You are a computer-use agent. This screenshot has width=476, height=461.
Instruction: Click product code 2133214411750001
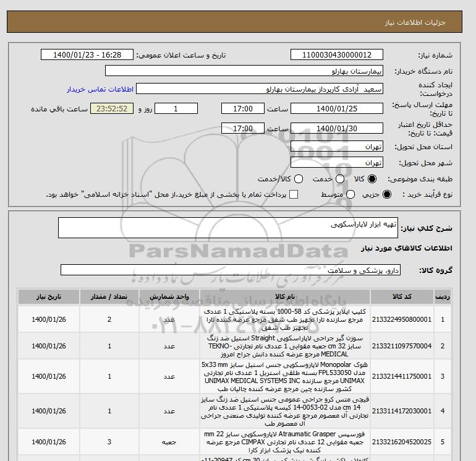coord(402,376)
